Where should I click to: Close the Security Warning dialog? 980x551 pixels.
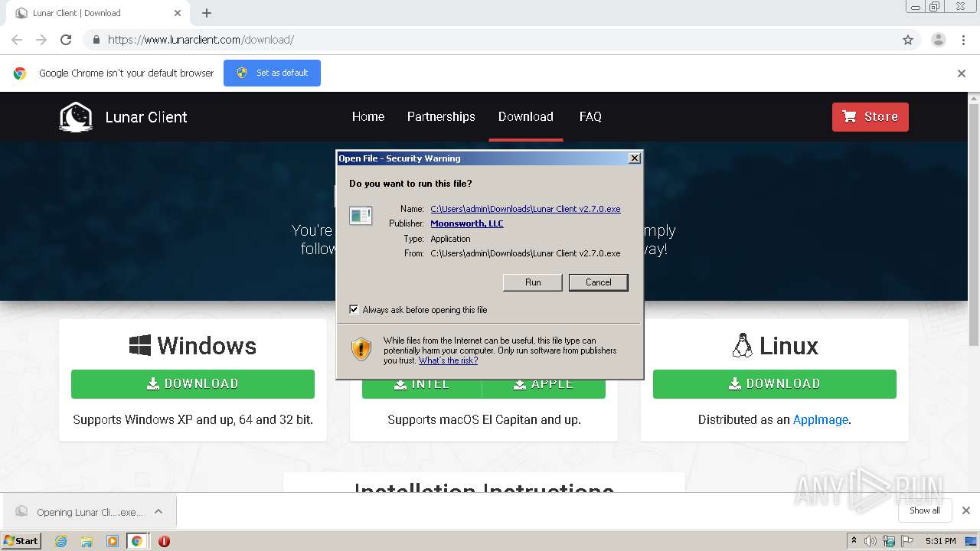pos(634,158)
